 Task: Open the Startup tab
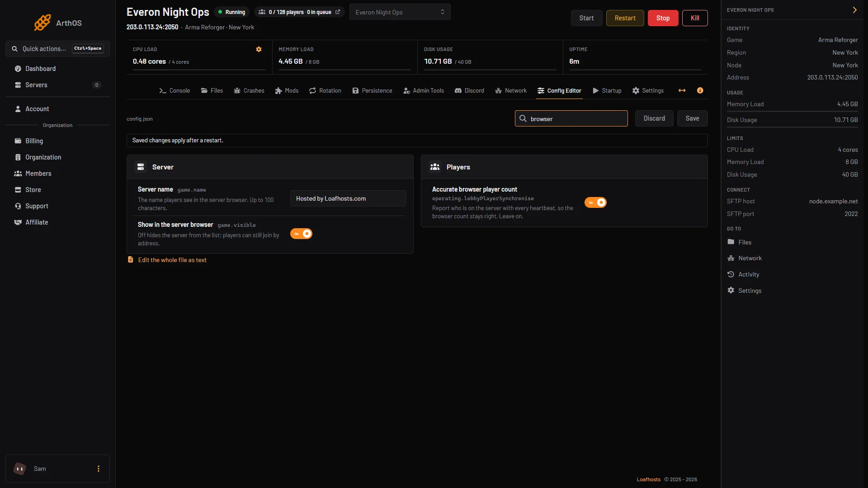click(607, 91)
